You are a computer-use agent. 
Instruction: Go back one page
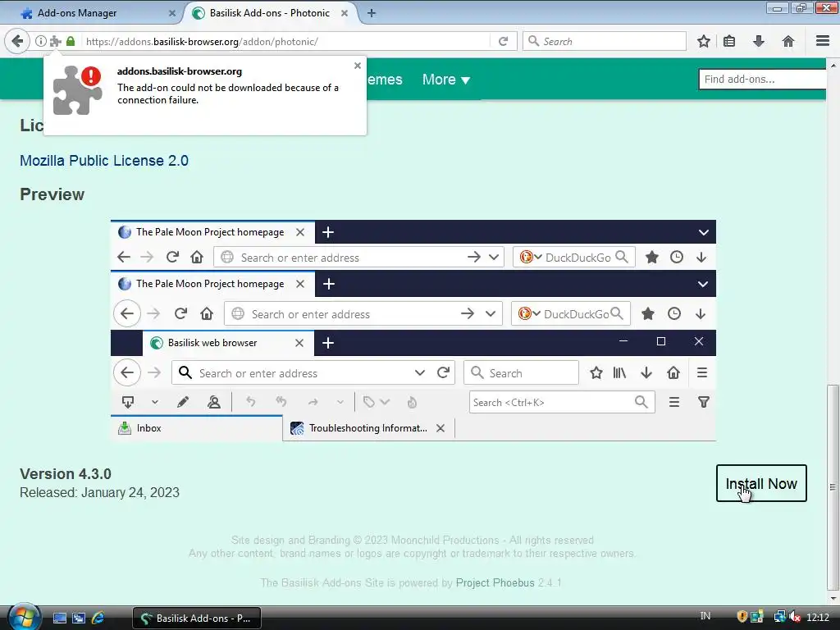coord(17,41)
